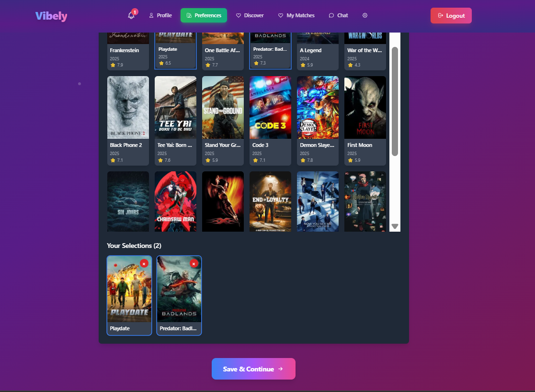Select the xXx movie poster
The image size is (535, 392).
[223, 202]
